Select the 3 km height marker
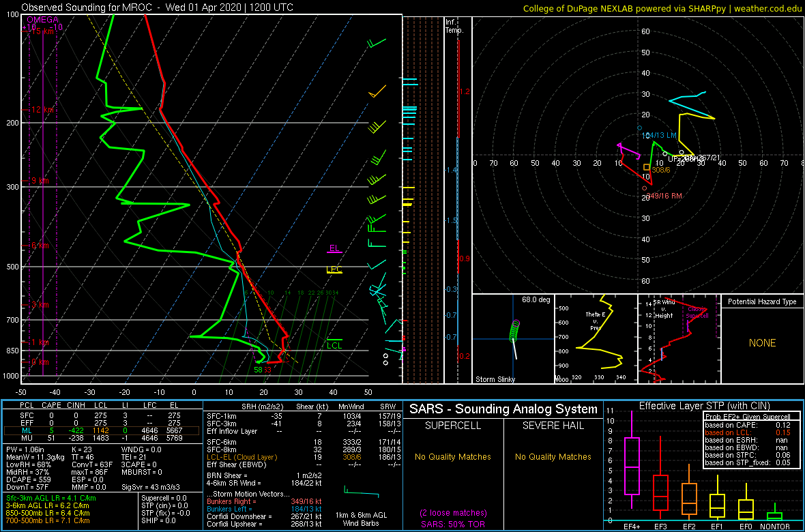This screenshot has width=805, height=532. [39, 304]
